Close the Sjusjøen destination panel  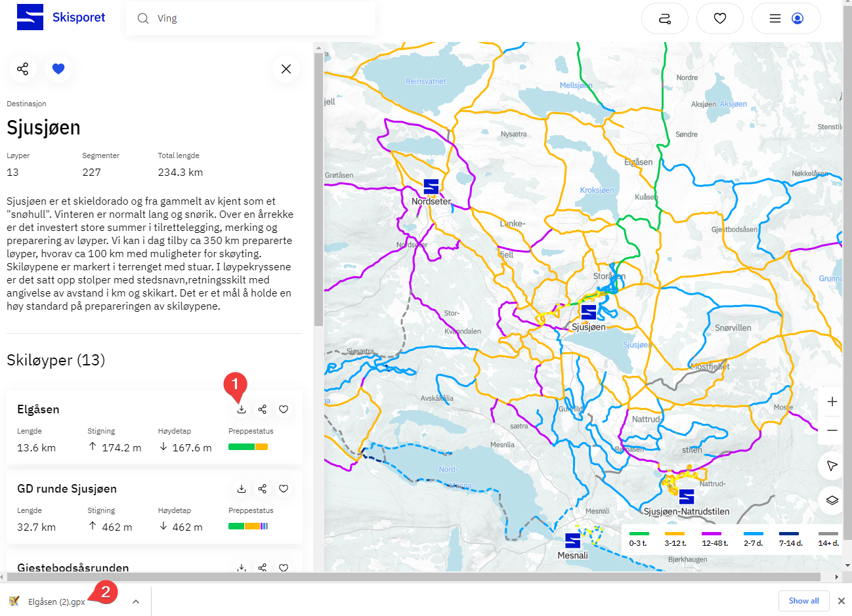(286, 69)
